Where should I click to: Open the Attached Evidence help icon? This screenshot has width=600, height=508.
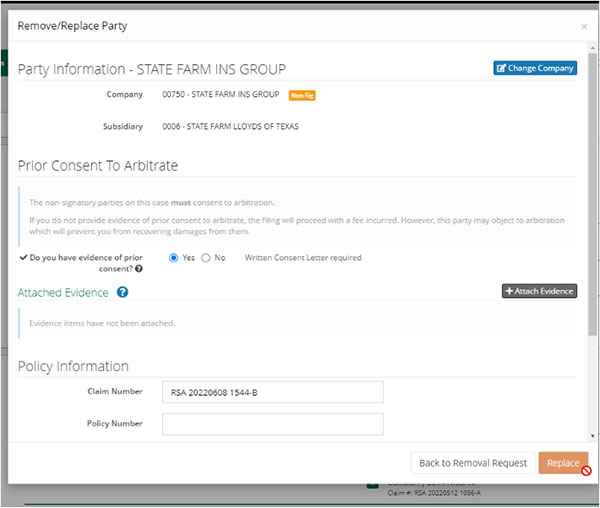[x=122, y=292]
